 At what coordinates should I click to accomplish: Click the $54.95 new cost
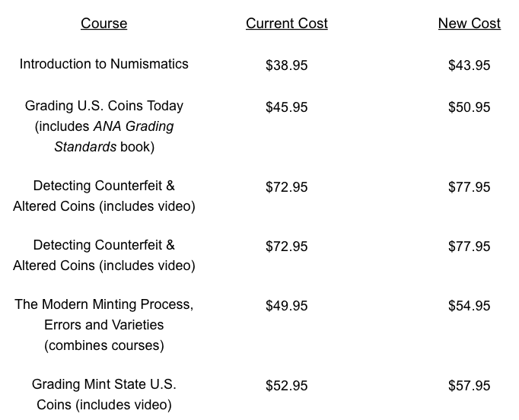tap(470, 305)
